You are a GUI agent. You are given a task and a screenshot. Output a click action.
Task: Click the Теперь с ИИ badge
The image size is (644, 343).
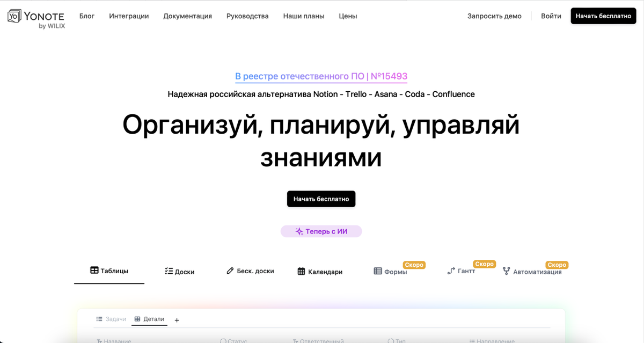pyautogui.click(x=321, y=231)
